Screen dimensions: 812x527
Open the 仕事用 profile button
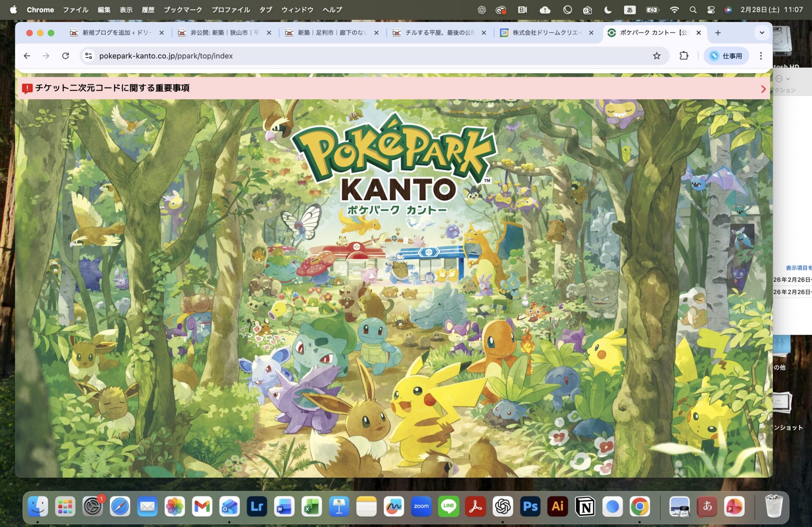tap(726, 56)
